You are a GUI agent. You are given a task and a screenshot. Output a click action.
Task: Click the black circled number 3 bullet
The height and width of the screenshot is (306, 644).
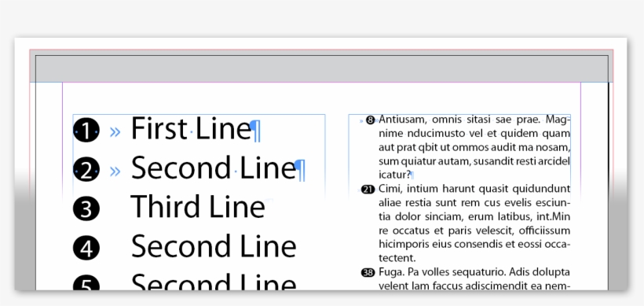click(86, 208)
